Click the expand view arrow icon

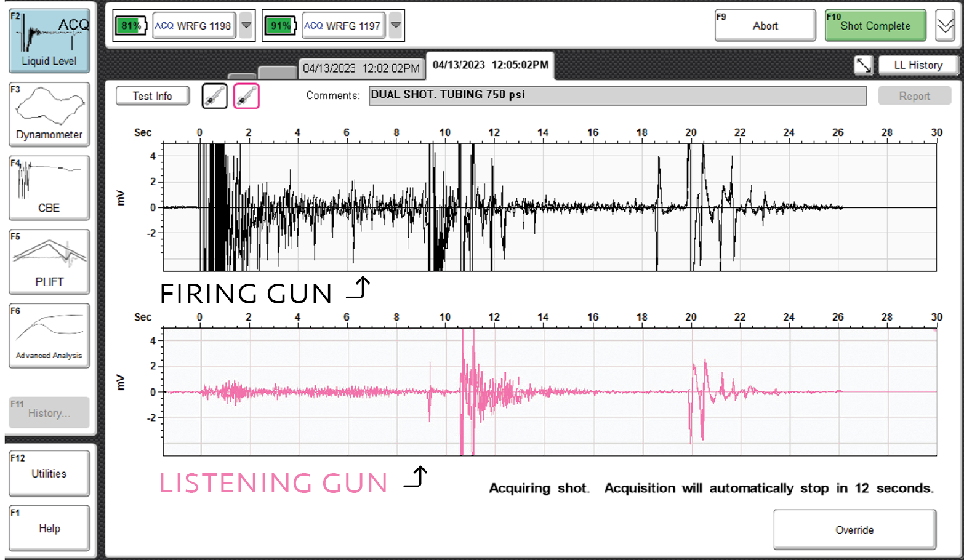864,65
